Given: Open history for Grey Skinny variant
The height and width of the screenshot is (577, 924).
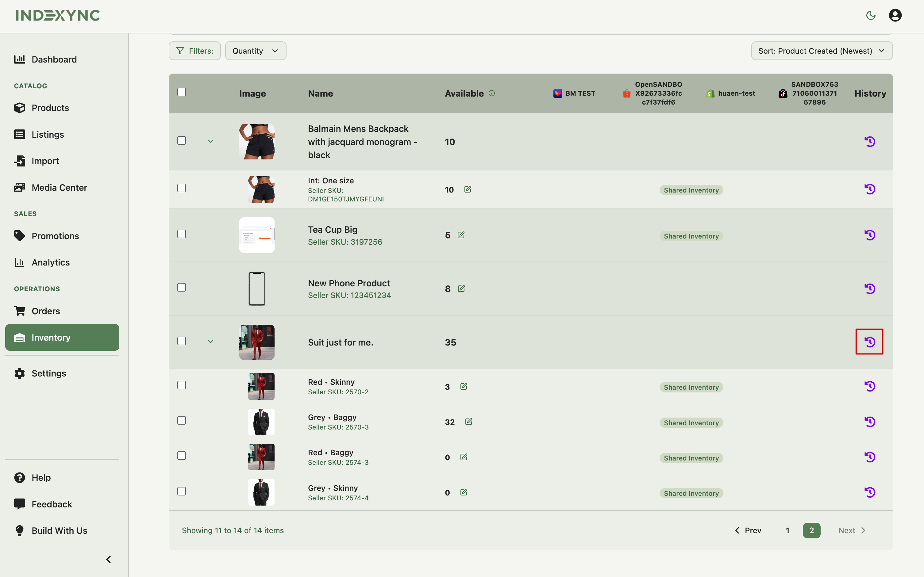Looking at the screenshot, I should point(869,492).
